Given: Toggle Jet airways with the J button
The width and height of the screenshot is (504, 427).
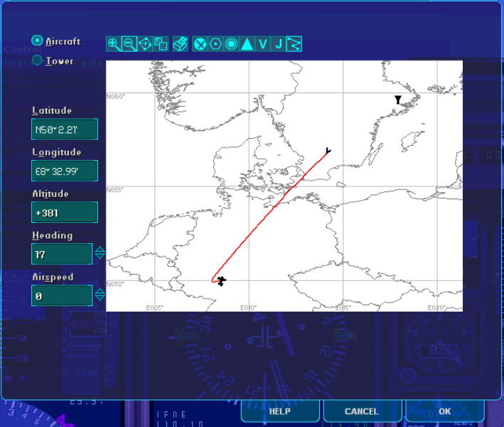Looking at the screenshot, I should pos(279,44).
